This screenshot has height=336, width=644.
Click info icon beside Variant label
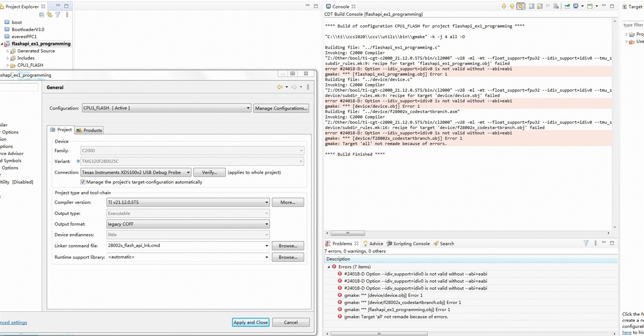pyautogui.click(x=78, y=161)
